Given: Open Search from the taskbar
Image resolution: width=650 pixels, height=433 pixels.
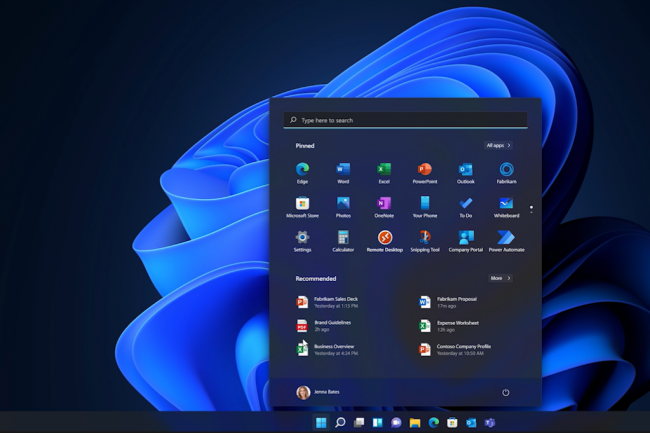Looking at the screenshot, I should (x=340, y=423).
